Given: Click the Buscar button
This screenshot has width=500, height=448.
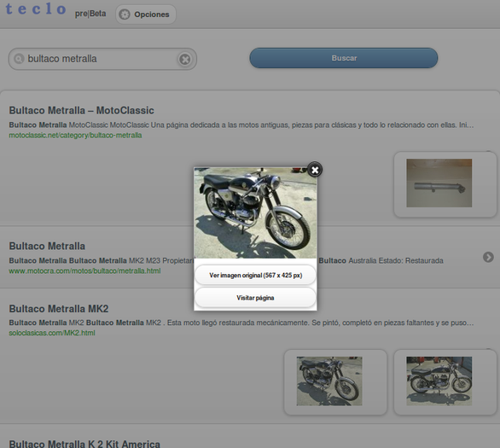Looking at the screenshot, I should [344, 58].
